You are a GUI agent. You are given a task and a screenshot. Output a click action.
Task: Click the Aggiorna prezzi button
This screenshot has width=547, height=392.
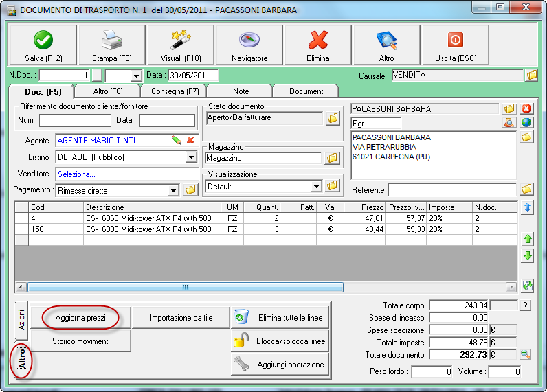coord(80,318)
